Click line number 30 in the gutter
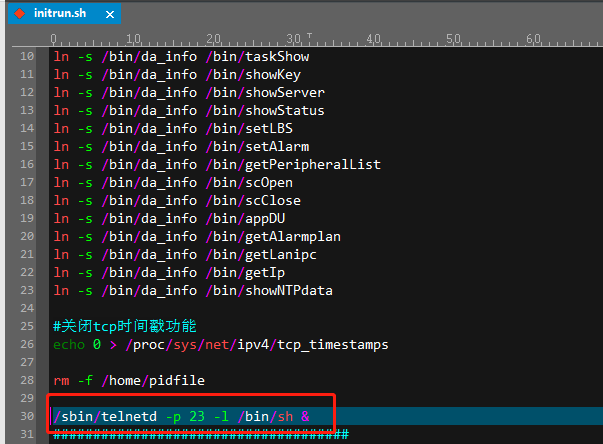 tap(26, 416)
